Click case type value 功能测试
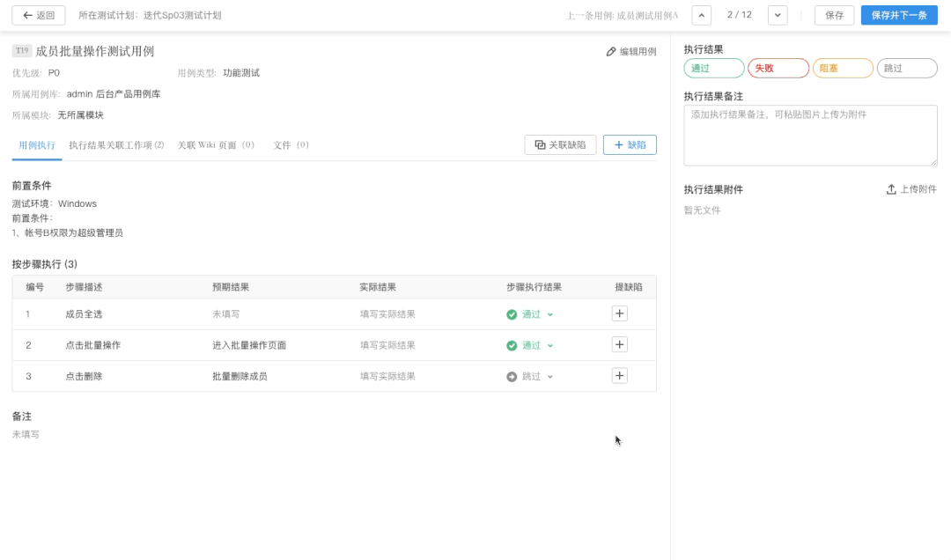This screenshot has width=951, height=560. [x=241, y=73]
